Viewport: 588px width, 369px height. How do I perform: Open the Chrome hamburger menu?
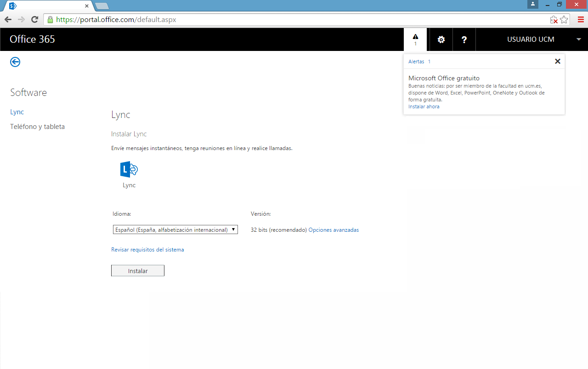(x=581, y=20)
